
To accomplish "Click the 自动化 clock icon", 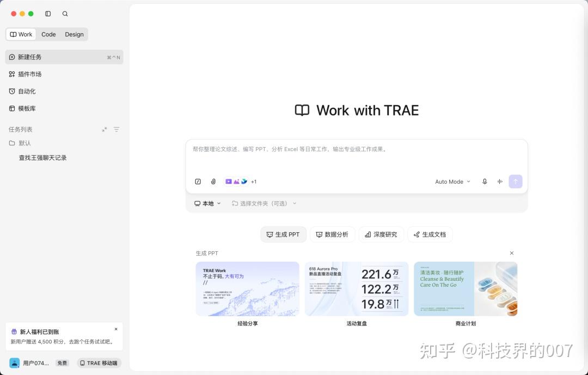I will 12,91.
